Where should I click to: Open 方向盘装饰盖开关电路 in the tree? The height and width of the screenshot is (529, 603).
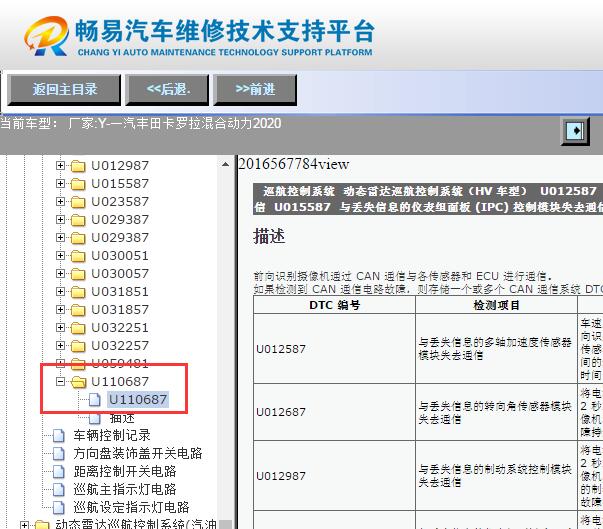point(138,454)
